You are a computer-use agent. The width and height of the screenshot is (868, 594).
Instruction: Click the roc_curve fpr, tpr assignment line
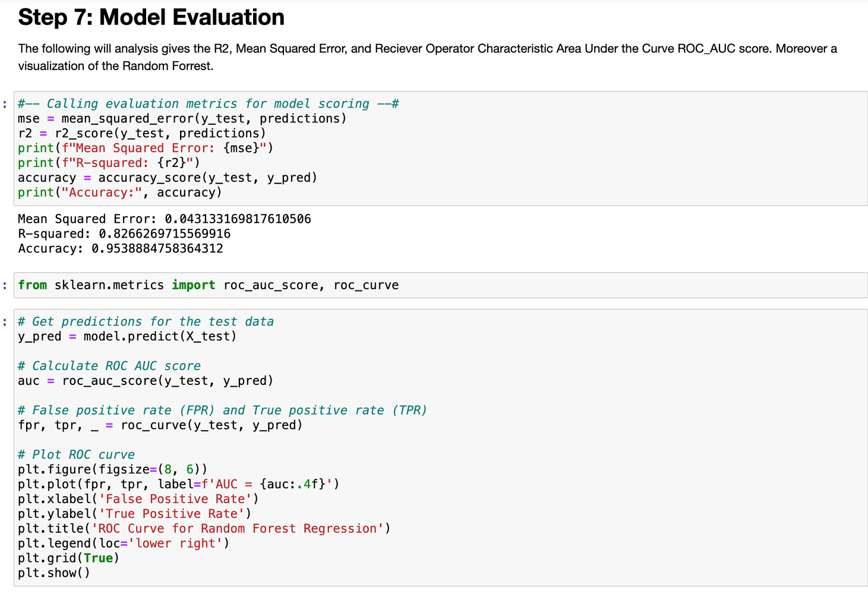pos(160,425)
